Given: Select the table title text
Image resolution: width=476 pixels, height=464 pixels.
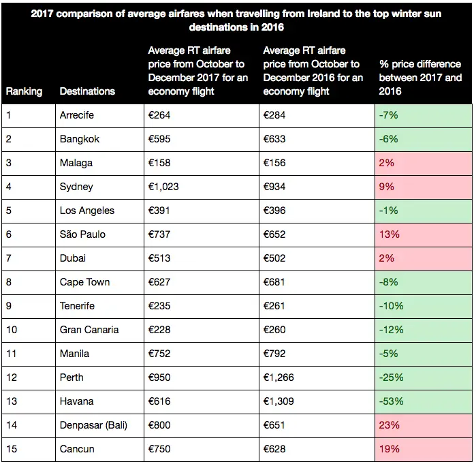Looking at the screenshot, I should tap(236, 20).
